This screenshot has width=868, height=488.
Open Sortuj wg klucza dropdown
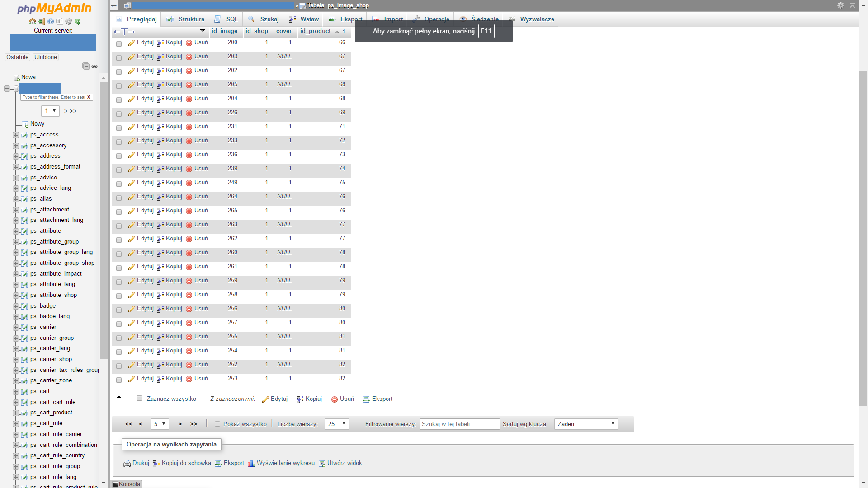coord(586,424)
